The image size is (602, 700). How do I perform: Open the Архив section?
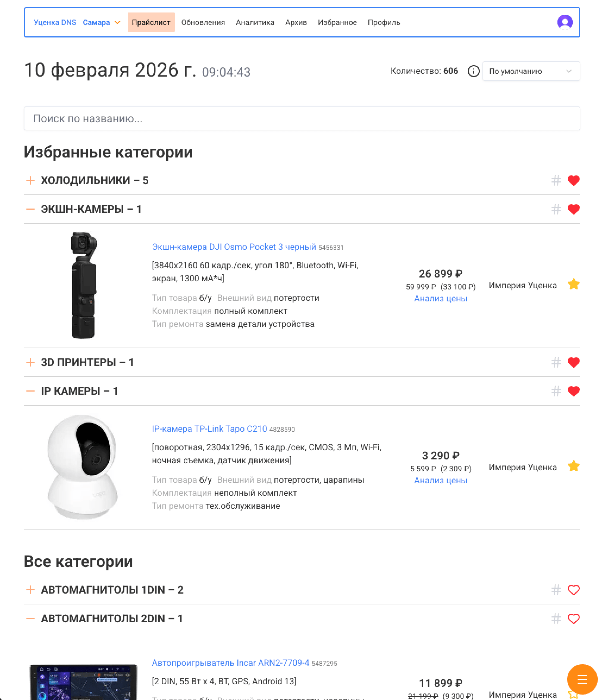tap(296, 22)
